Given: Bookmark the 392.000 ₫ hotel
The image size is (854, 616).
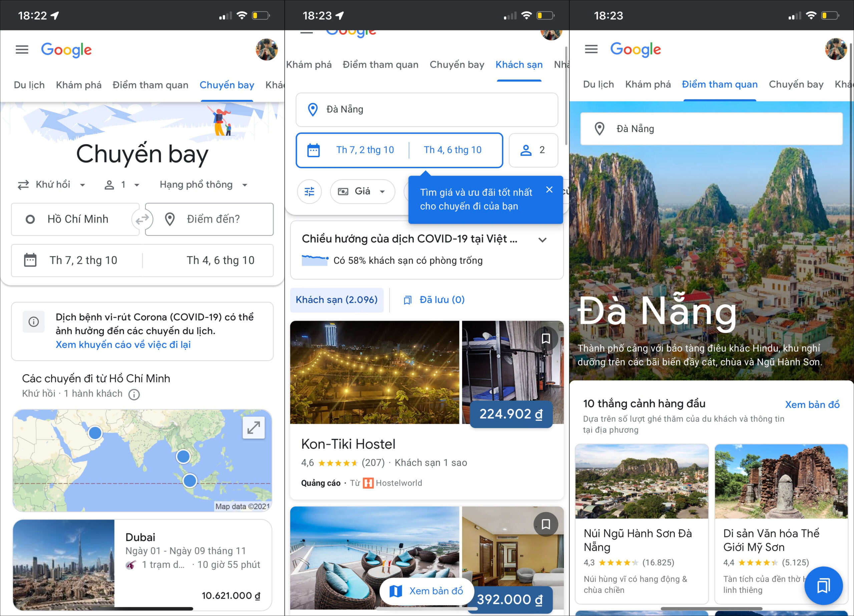Looking at the screenshot, I should point(546,524).
